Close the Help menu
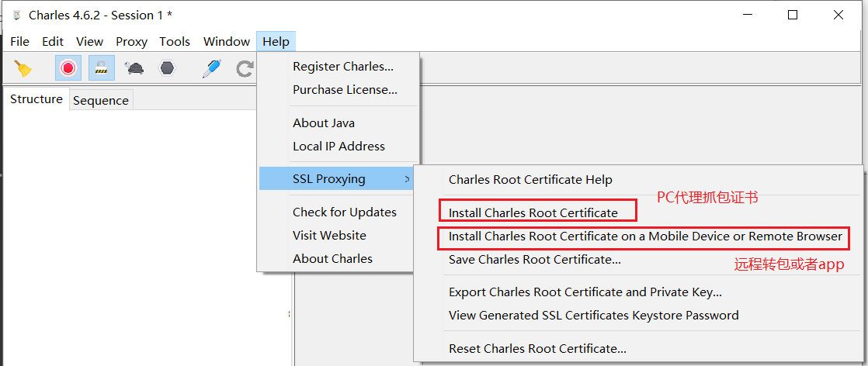The height and width of the screenshot is (366, 868). point(276,41)
